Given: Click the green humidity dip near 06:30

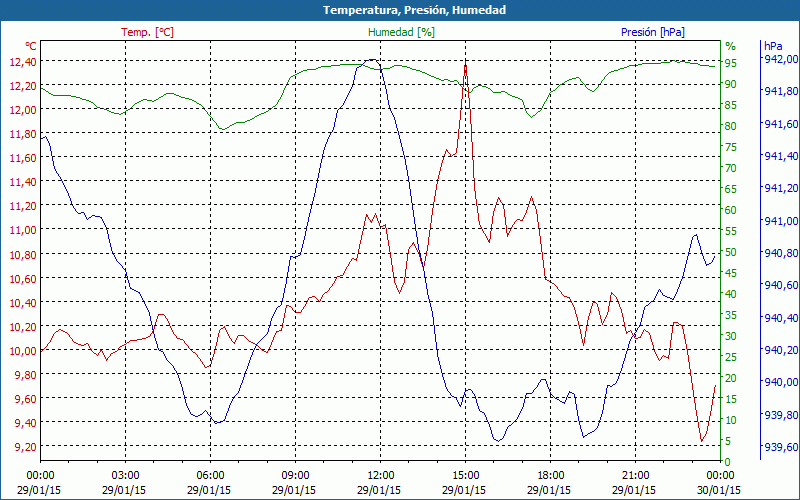Looking at the screenshot, I should tap(222, 129).
